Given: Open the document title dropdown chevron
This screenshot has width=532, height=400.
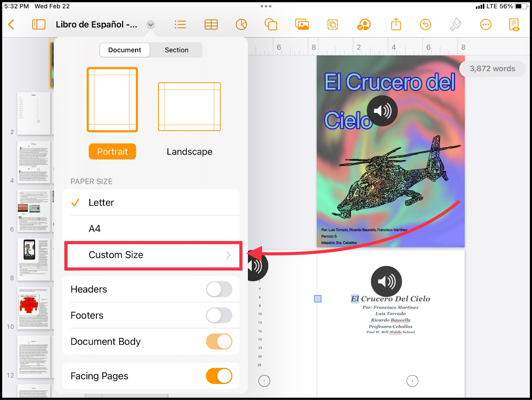Looking at the screenshot, I should (x=150, y=25).
